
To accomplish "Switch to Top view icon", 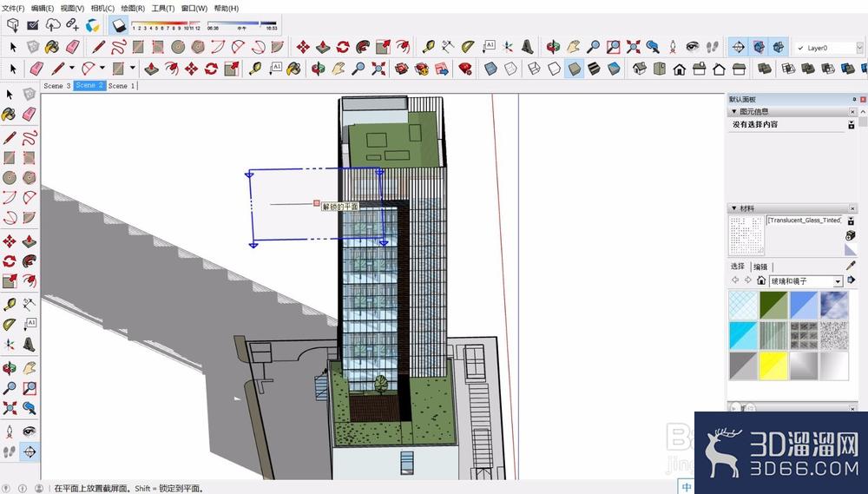I will click(660, 69).
